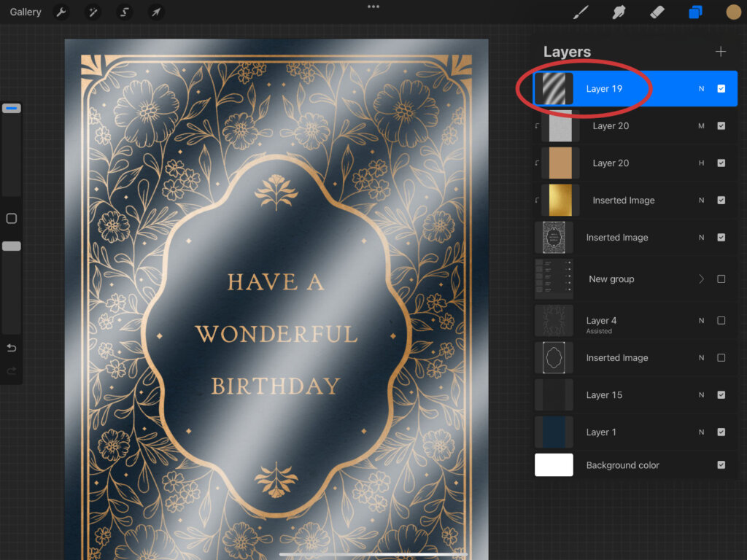Select the Smudge tool
747x560 pixels.
619,12
